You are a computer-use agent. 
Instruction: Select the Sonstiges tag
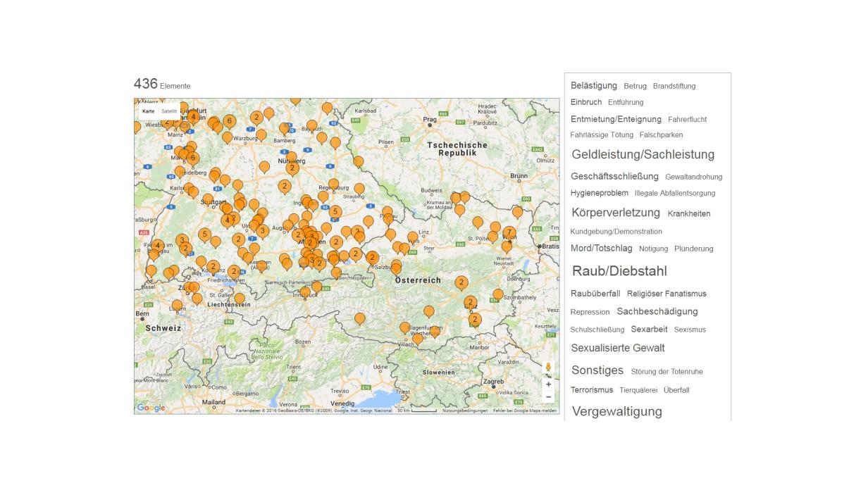597,370
